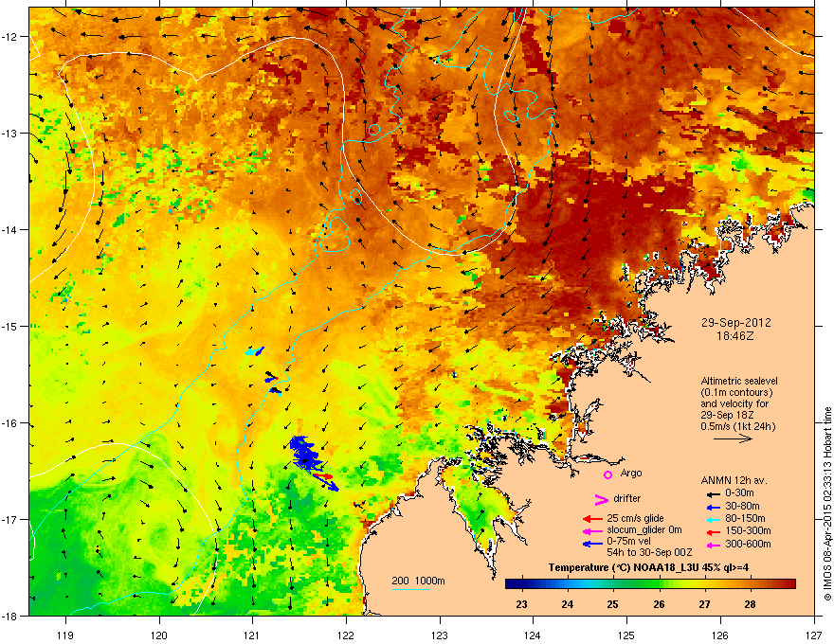Click the latitude axis label '-12'
Viewport: 834px width, 644px height.
click(9, 37)
